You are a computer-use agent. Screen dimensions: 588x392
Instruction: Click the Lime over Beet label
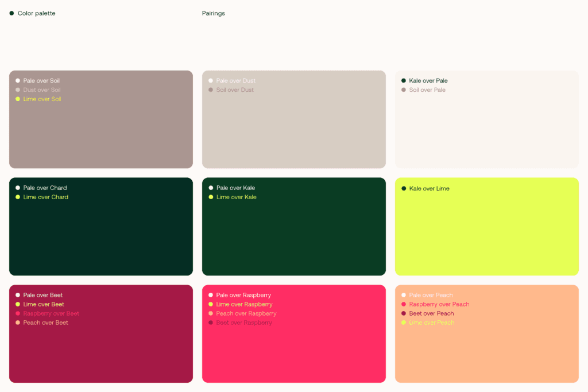pyautogui.click(x=44, y=304)
